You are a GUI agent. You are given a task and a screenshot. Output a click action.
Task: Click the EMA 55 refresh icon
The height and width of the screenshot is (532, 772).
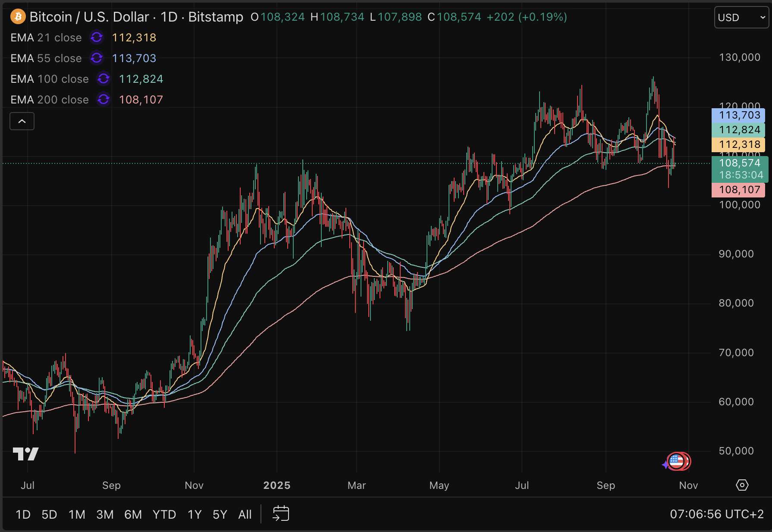point(97,58)
